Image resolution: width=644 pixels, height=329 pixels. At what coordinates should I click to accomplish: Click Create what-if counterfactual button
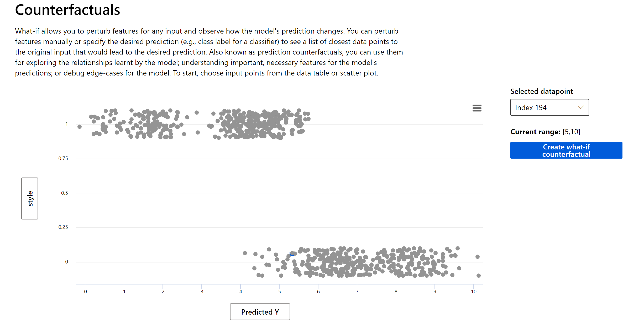(566, 150)
